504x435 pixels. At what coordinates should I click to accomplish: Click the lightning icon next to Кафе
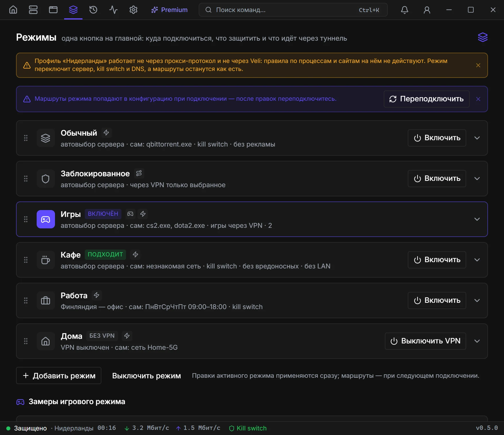click(x=135, y=255)
